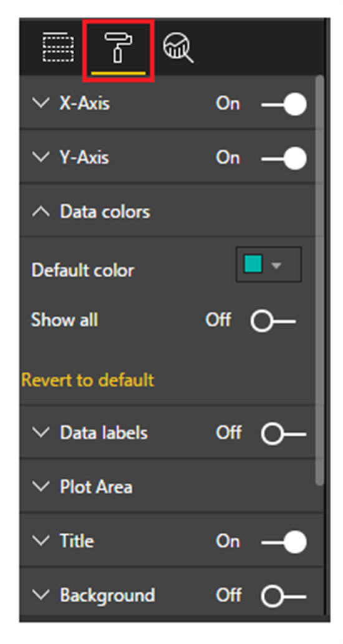Enable the Background toggle
The image size is (343, 644).
(284, 597)
